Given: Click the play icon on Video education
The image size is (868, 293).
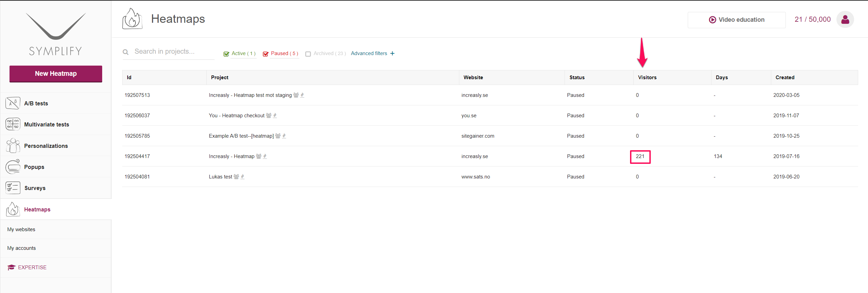Looking at the screenshot, I should click(712, 20).
